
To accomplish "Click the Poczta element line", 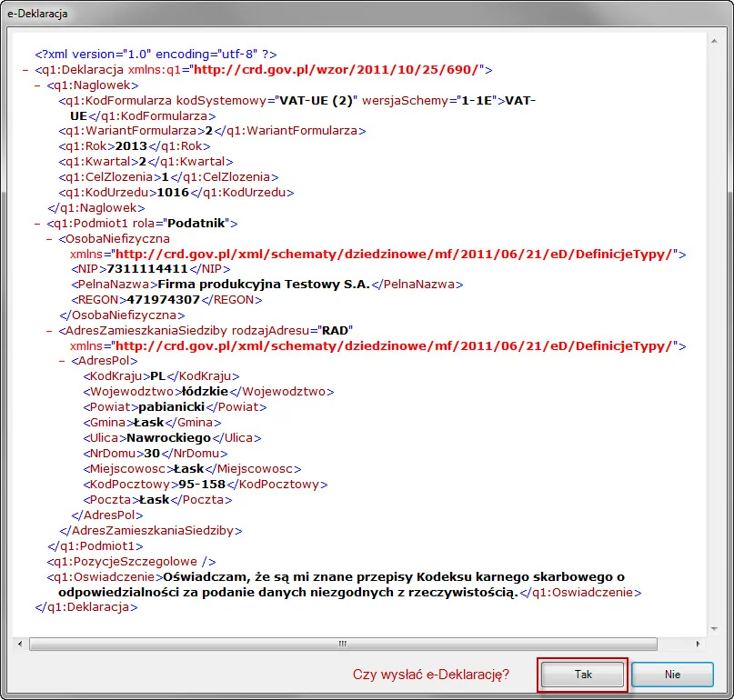I will 157,500.
